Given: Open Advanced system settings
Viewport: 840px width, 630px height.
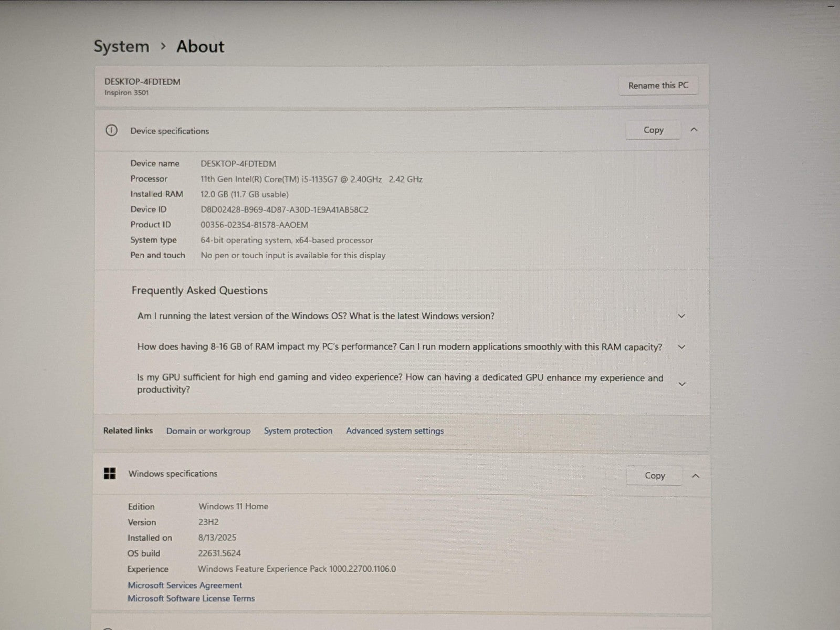Looking at the screenshot, I should pos(395,431).
